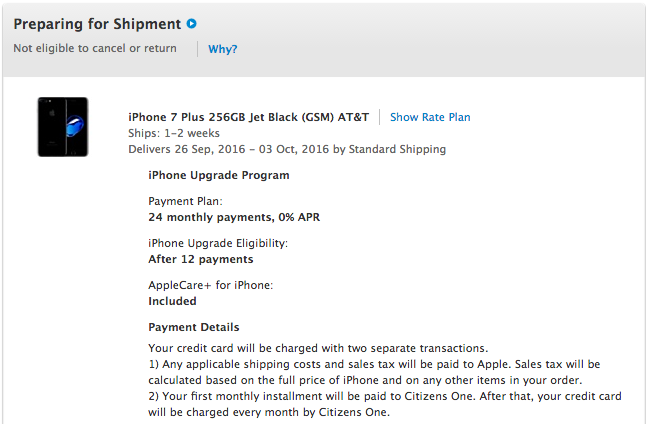646x424 pixels.
Task: Select the 24 monthly payments, 0% APR text
Action: pyautogui.click(x=234, y=217)
